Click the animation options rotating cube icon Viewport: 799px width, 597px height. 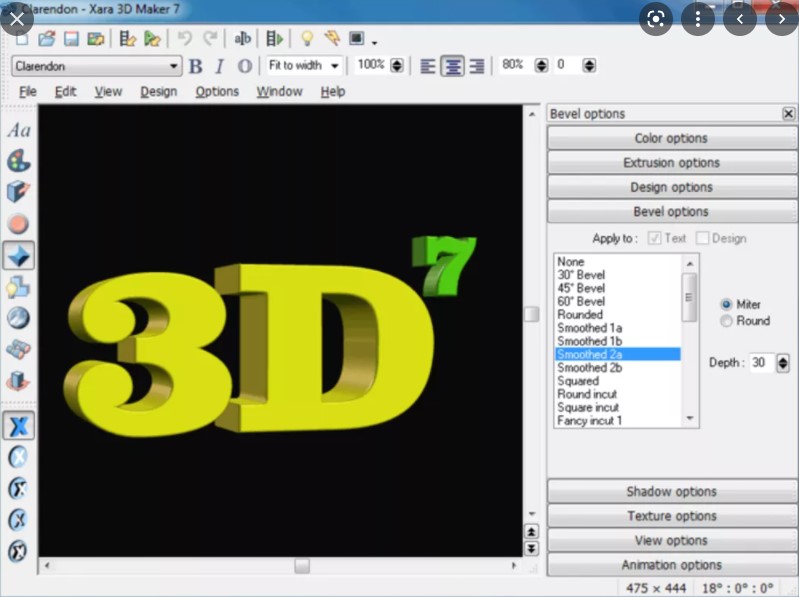click(x=19, y=381)
